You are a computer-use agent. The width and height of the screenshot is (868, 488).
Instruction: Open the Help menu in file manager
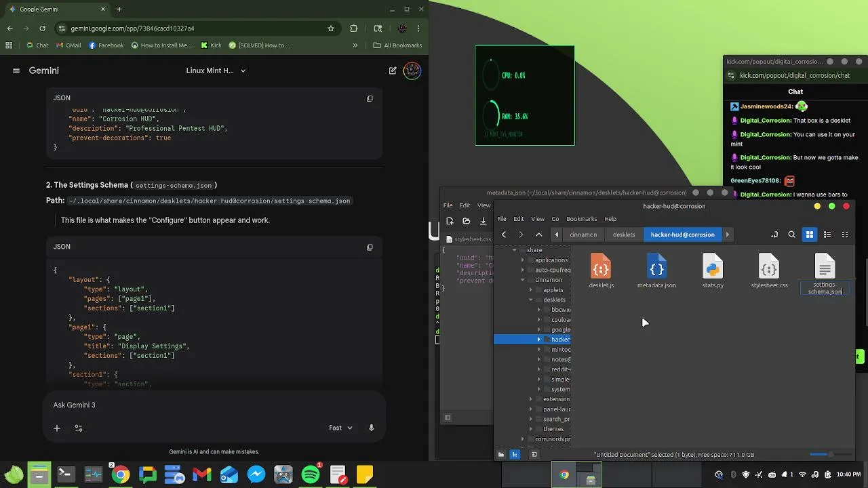(x=610, y=219)
